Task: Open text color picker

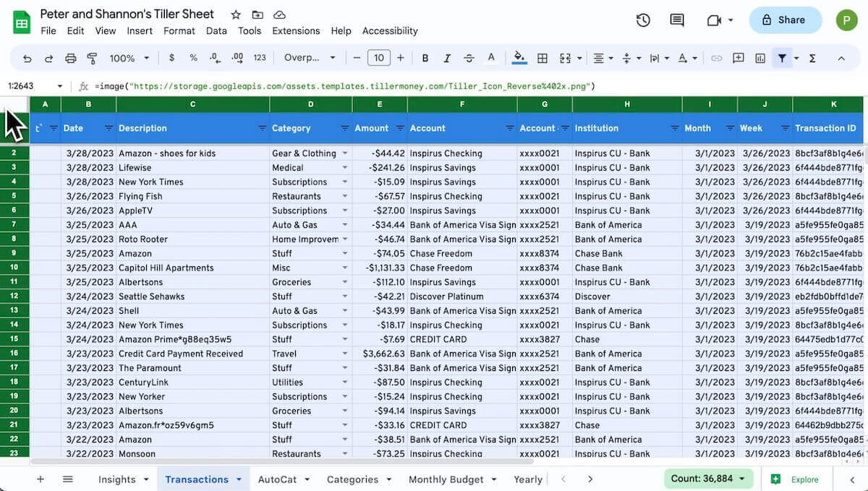Action: (x=491, y=58)
